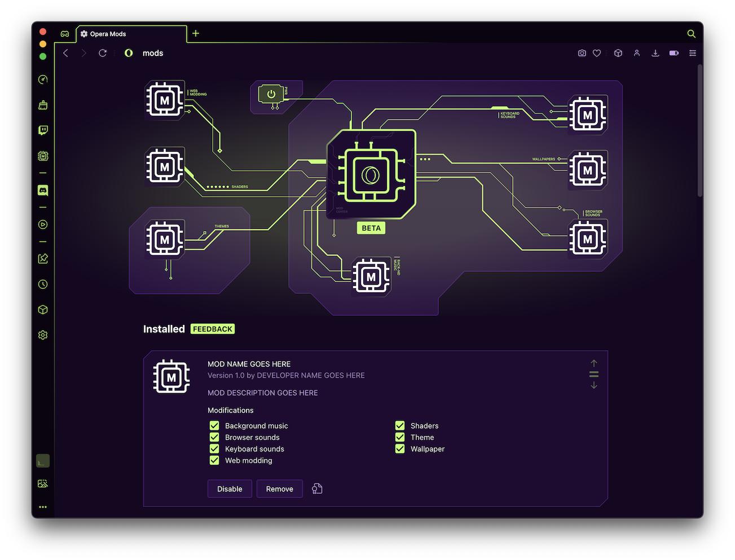The height and width of the screenshot is (560, 735).
Task: Uncheck Wallpaper modification
Action: 400,449
